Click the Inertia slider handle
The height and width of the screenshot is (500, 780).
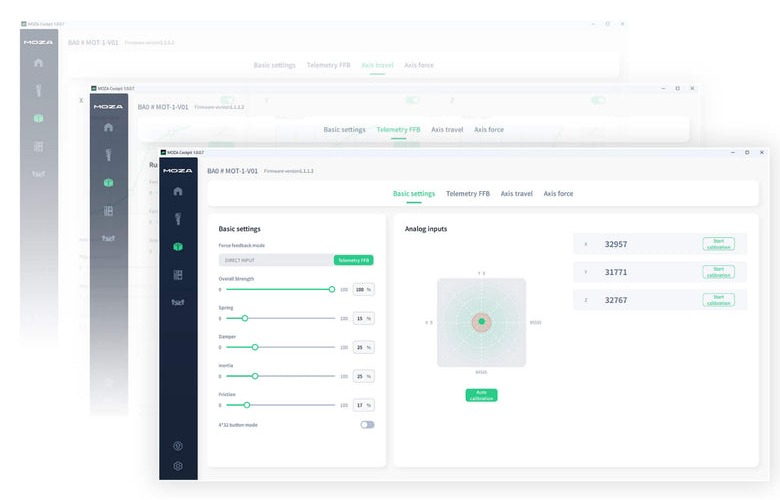(x=255, y=376)
